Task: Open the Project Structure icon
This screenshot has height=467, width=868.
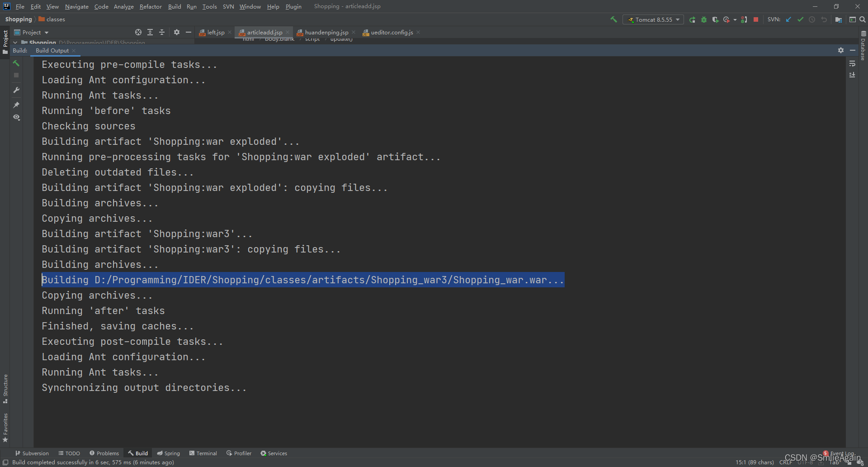Action: 839,19
